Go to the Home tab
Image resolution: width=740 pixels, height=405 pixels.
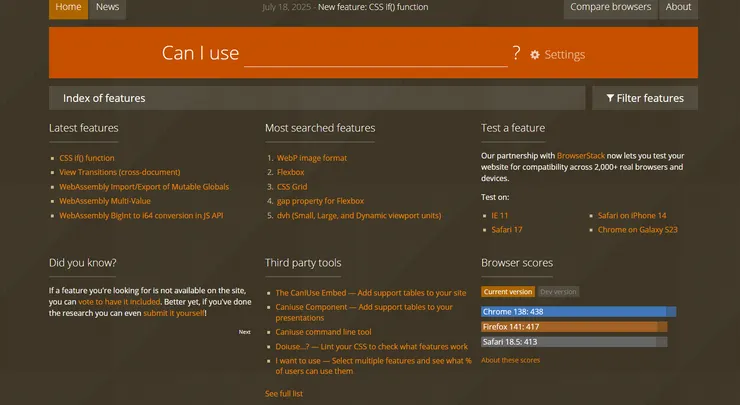(x=69, y=8)
